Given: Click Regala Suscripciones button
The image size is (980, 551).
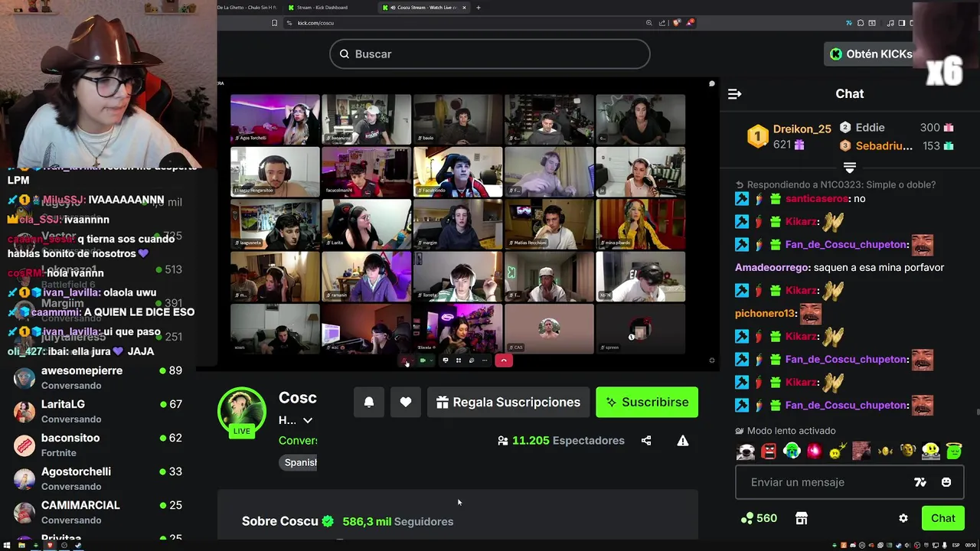Looking at the screenshot, I should click(x=508, y=402).
